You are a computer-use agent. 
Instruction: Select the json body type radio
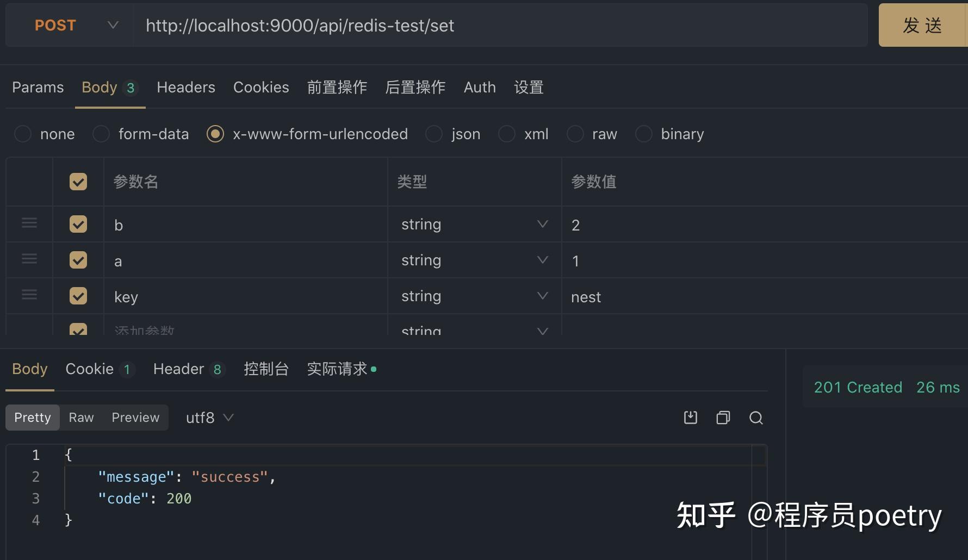click(x=433, y=134)
